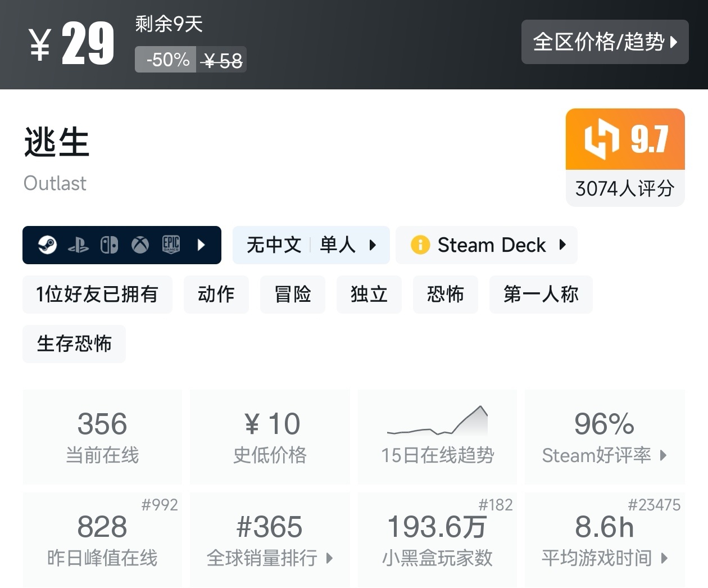This screenshot has width=708, height=588.
Task: Toggle the 生存恐怖 tag selection
Action: (74, 343)
